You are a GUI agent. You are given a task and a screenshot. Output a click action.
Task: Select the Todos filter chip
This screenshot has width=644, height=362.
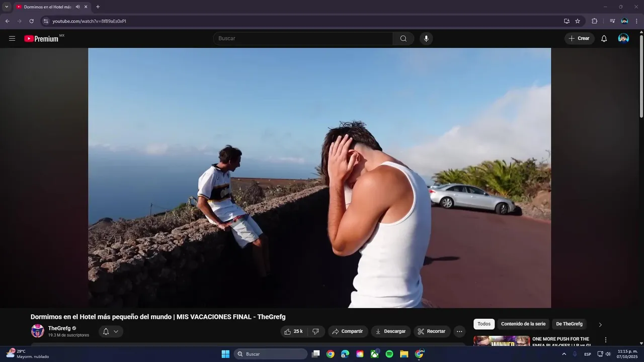484,324
